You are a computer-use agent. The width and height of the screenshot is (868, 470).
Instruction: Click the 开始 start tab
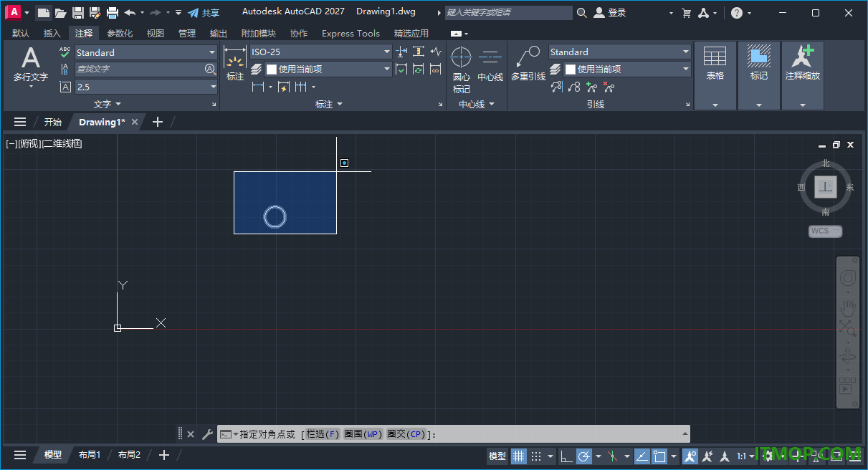[52, 122]
